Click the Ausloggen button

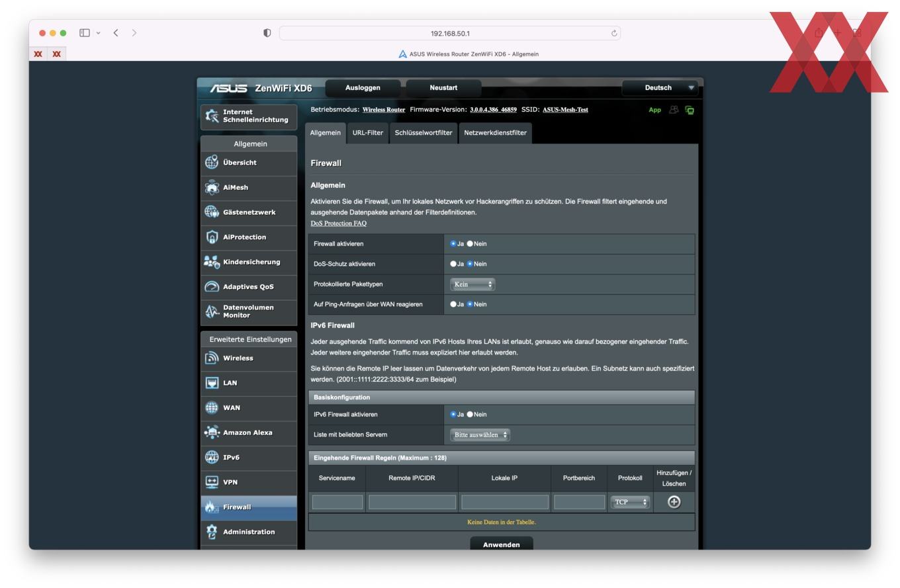point(363,88)
